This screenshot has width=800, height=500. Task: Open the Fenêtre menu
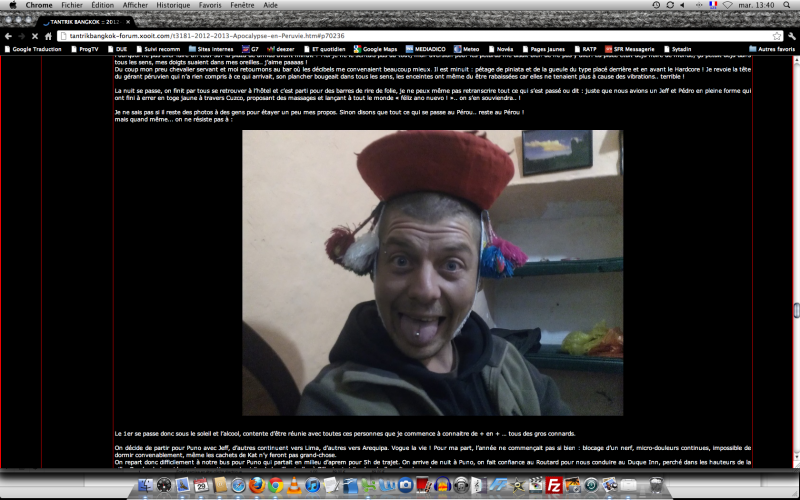[242, 5]
